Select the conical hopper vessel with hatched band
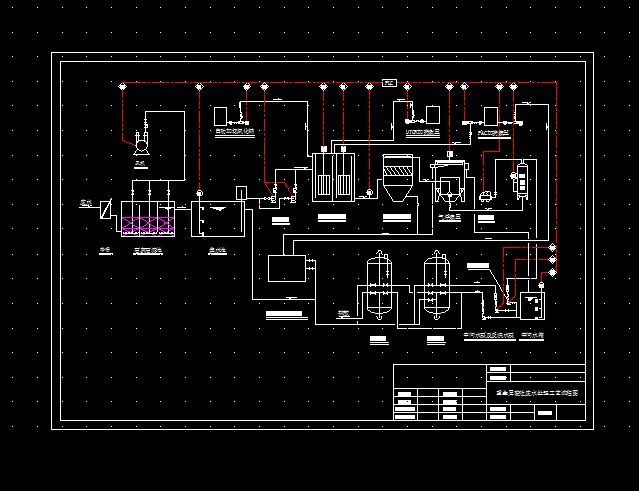 click(x=397, y=178)
